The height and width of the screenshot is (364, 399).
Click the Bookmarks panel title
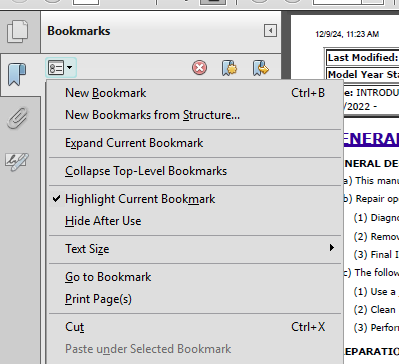pyautogui.click(x=79, y=31)
